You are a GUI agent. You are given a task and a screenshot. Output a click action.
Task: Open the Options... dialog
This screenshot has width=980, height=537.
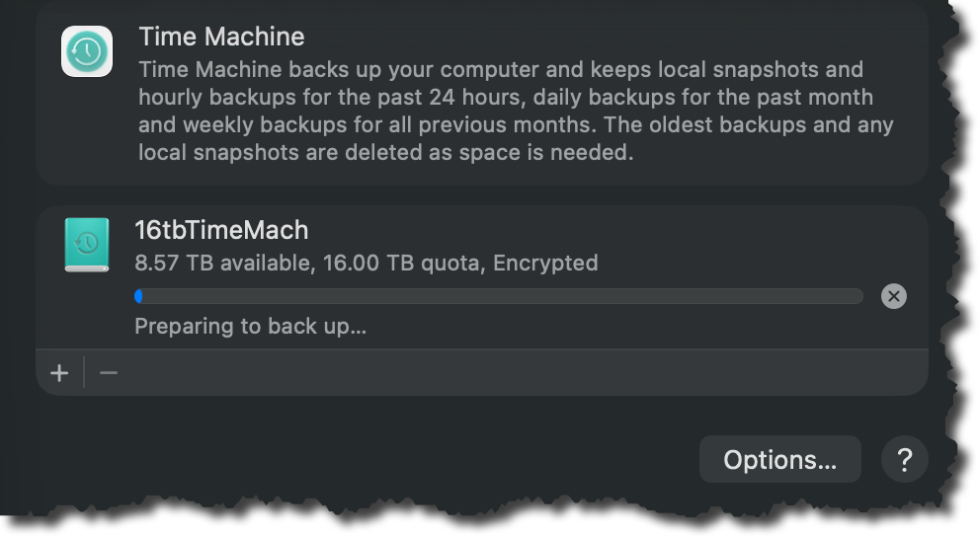(x=779, y=459)
